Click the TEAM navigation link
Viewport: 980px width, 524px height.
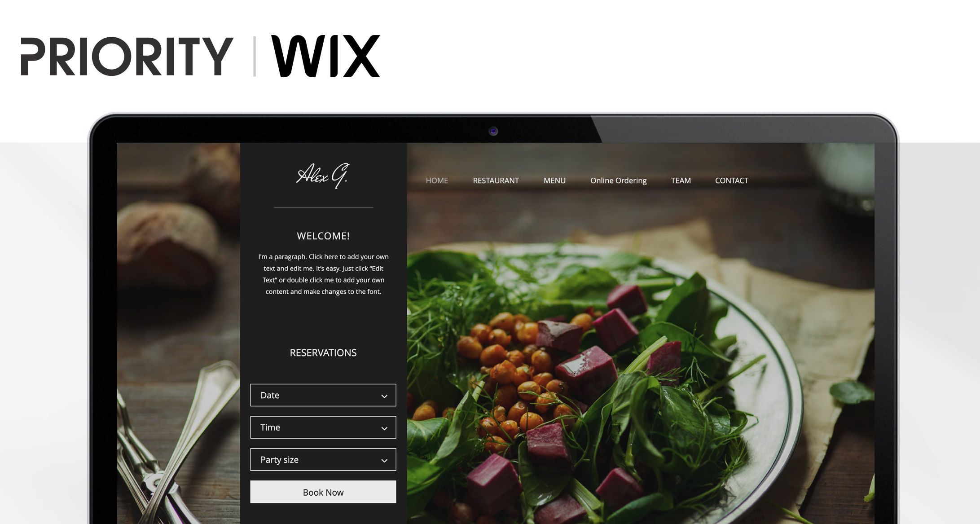click(x=681, y=181)
